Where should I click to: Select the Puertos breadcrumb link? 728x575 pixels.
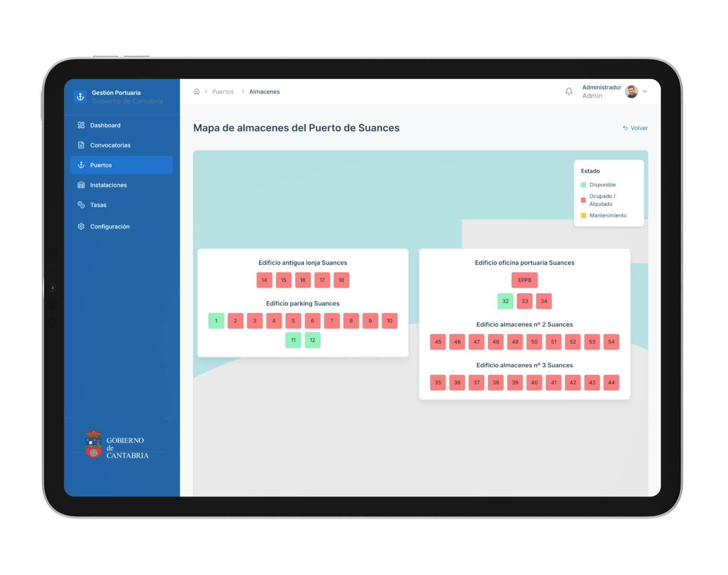(223, 92)
